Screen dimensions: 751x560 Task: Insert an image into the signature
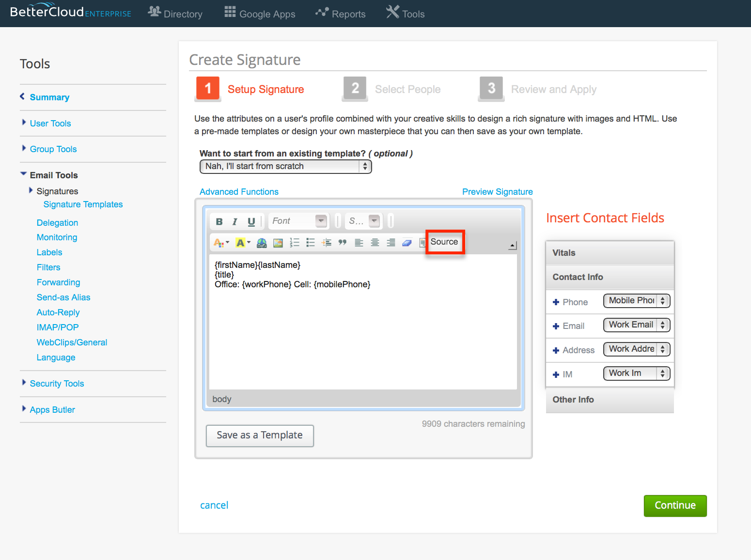point(278,242)
